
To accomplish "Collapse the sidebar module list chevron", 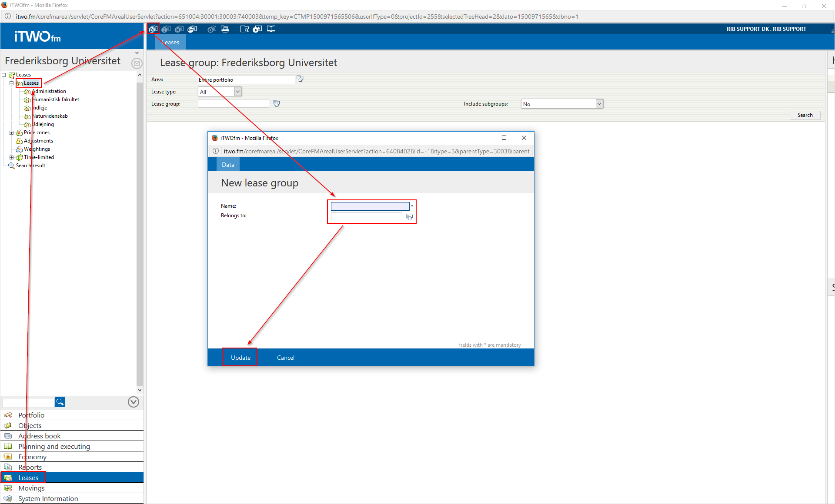I will [x=134, y=402].
